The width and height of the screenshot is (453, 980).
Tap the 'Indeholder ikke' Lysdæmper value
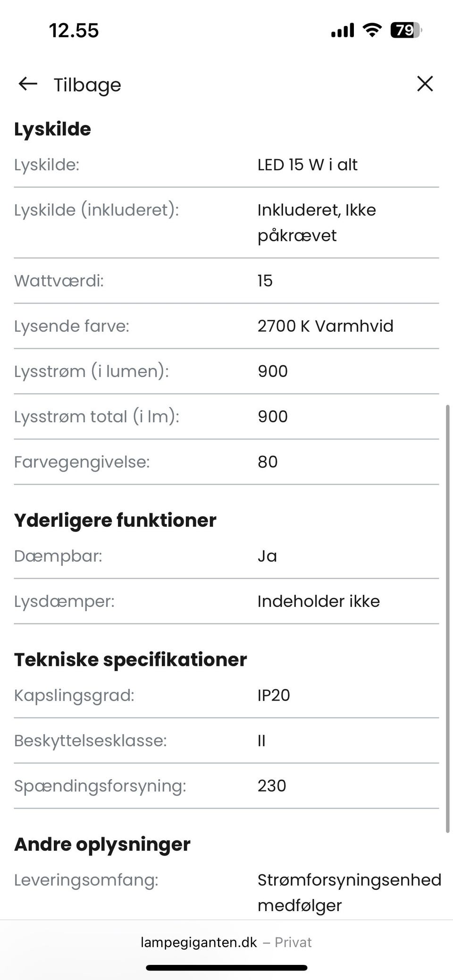click(319, 601)
